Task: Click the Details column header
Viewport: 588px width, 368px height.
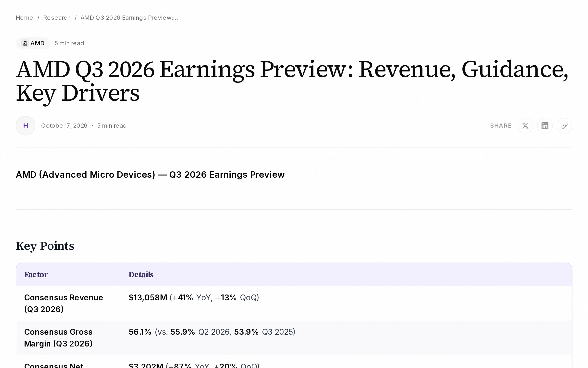Action: (x=141, y=274)
